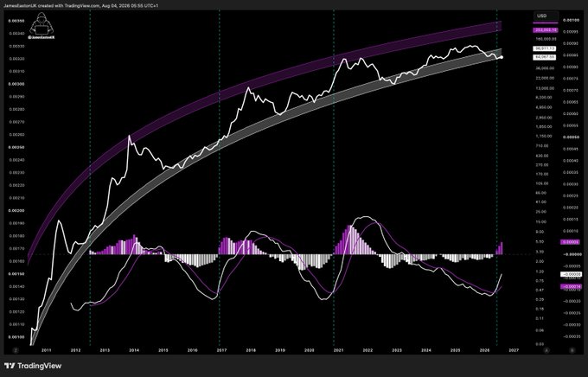Click the 2018 label on the time axis
588x377 pixels.
[251, 350]
